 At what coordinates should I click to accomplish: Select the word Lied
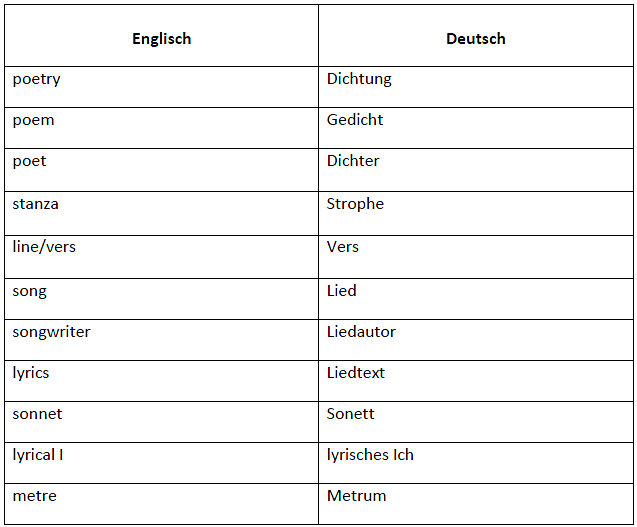coord(342,291)
